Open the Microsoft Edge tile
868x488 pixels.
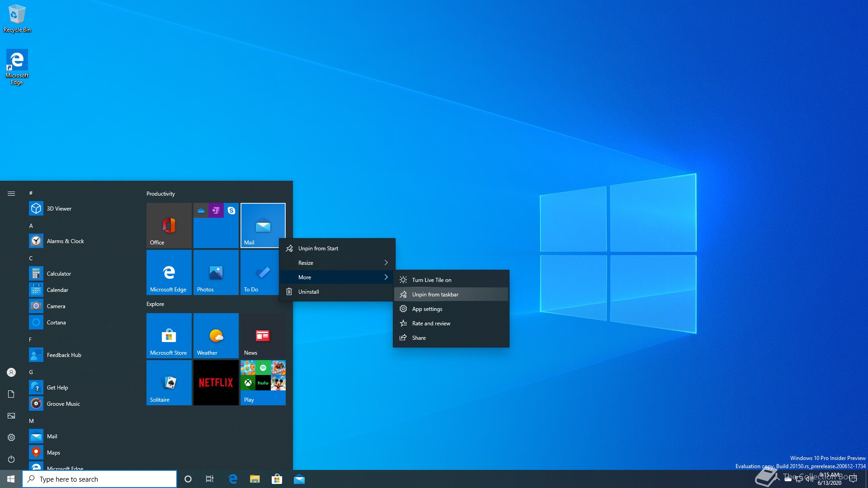(x=169, y=272)
